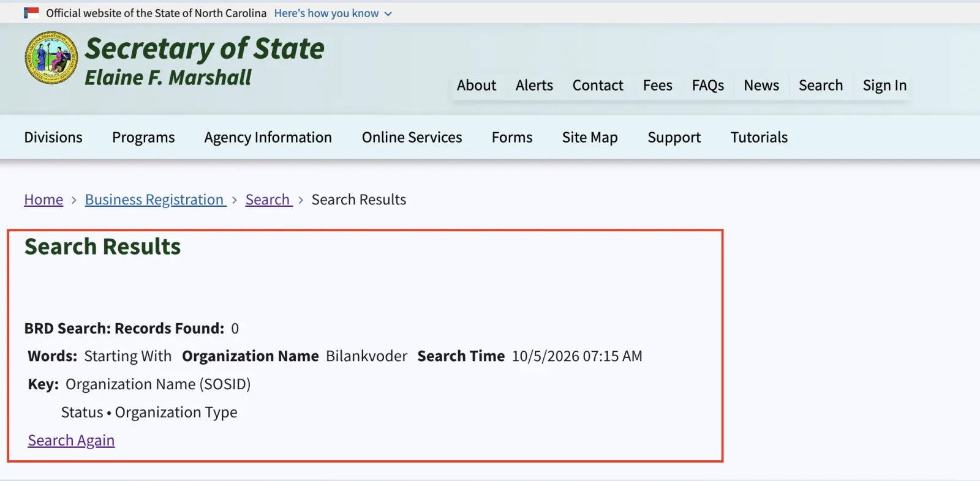
Task: Click the "Search Results" page heading
Action: pyautogui.click(x=102, y=247)
